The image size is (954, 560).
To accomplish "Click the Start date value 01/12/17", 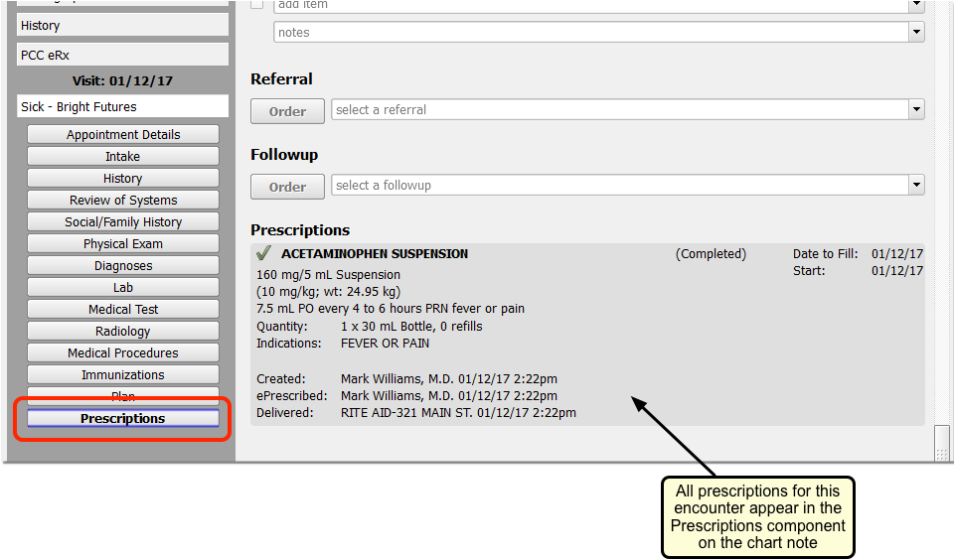I will 896,271.
